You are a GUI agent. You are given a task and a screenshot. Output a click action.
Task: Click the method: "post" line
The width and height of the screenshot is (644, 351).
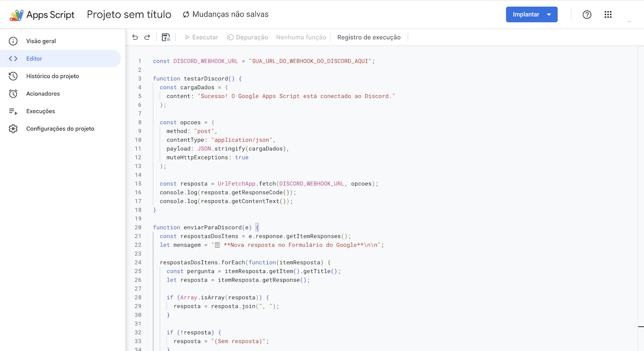(192, 131)
